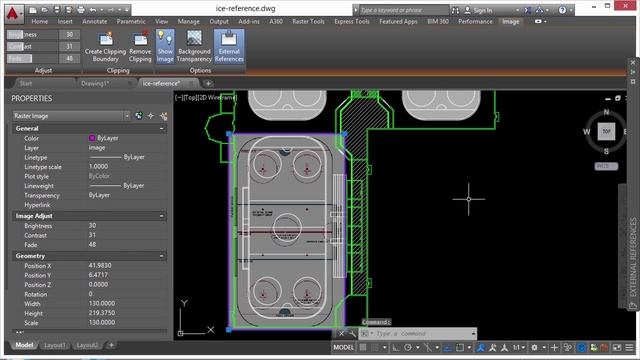This screenshot has width=640, height=360.
Task: Click the new drawing tab plus button
Action: (208, 83)
